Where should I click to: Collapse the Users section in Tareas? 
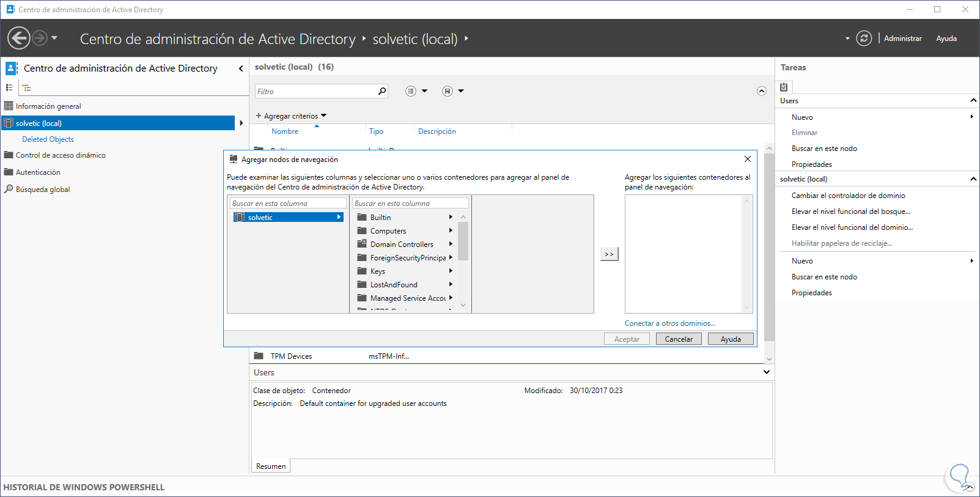click(x=973, y=100)
